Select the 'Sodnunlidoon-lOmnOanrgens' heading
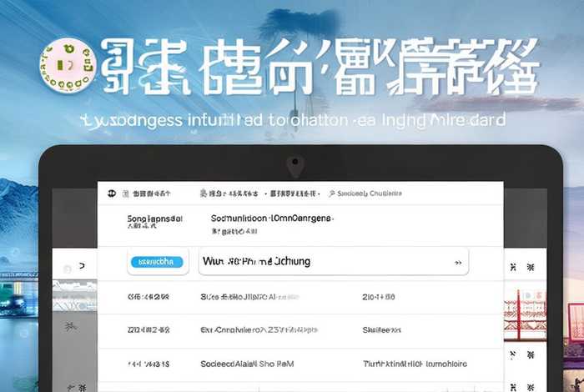This screenshot has width=584, height=392. tap(272, 219)
